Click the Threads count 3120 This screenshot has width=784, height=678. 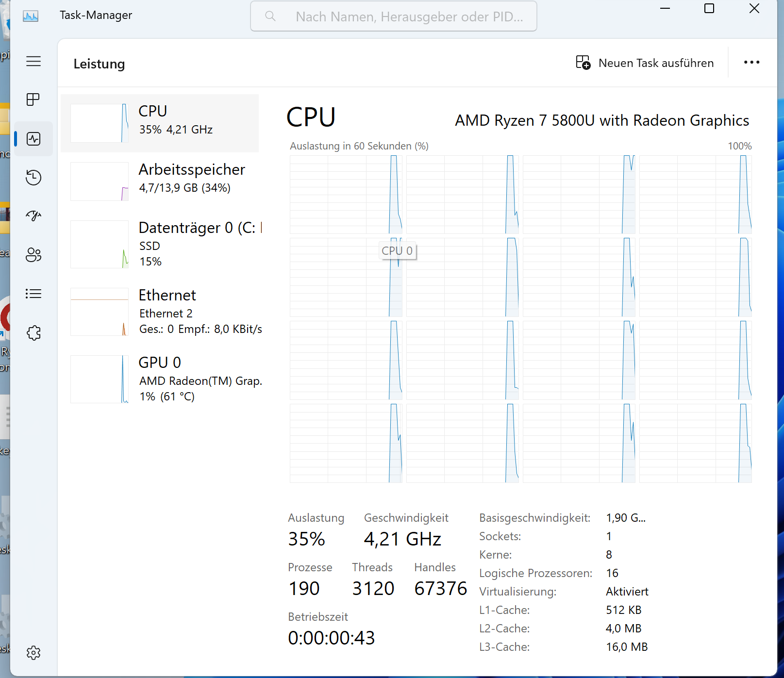tap(373, 589)
